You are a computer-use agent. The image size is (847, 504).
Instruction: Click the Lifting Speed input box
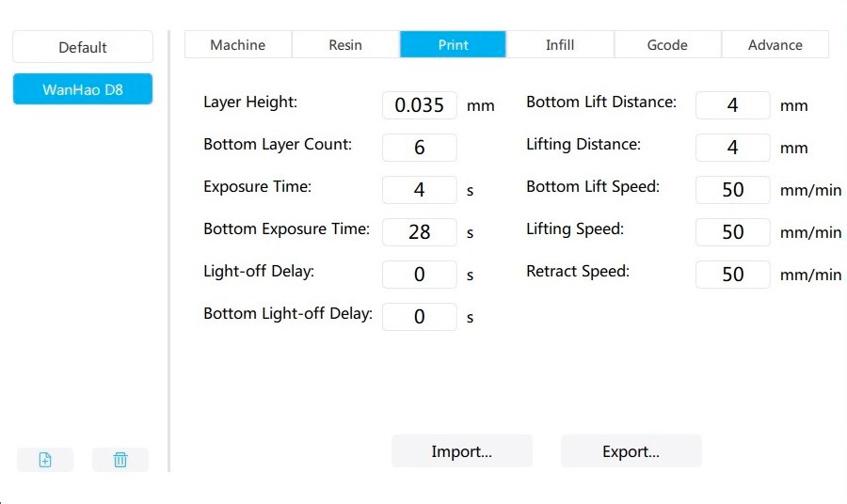(733, 232)
